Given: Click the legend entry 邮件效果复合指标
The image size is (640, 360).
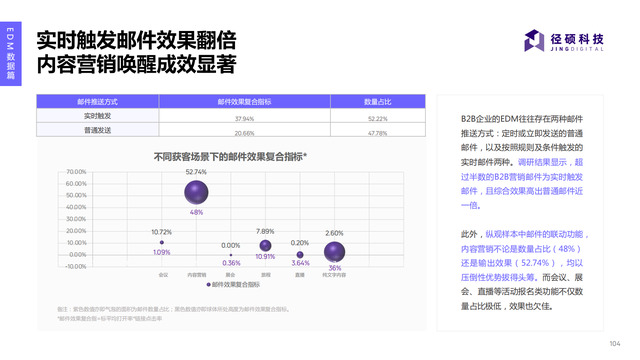Looking at the screenshot, I should coord(233,284).
